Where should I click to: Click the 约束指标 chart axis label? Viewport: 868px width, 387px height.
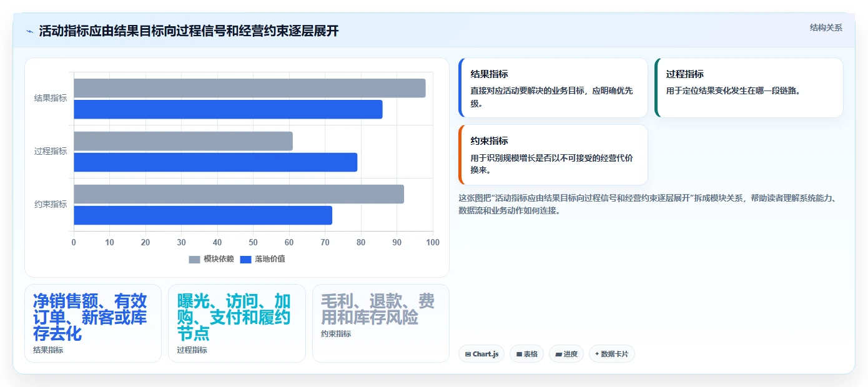51,204
